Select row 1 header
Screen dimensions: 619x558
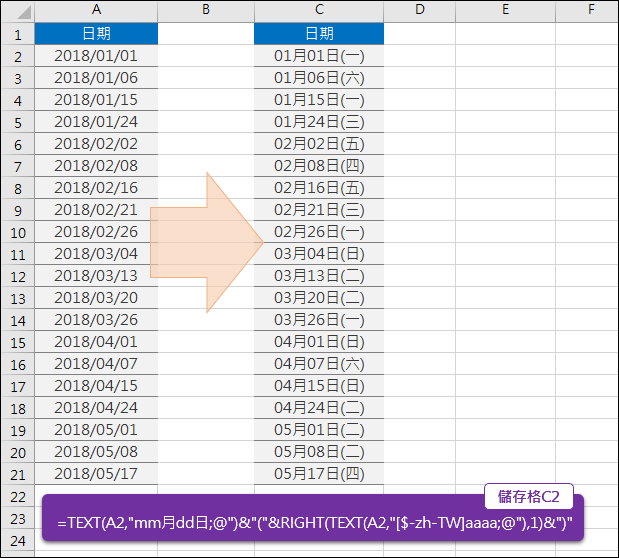pos(18,34)
